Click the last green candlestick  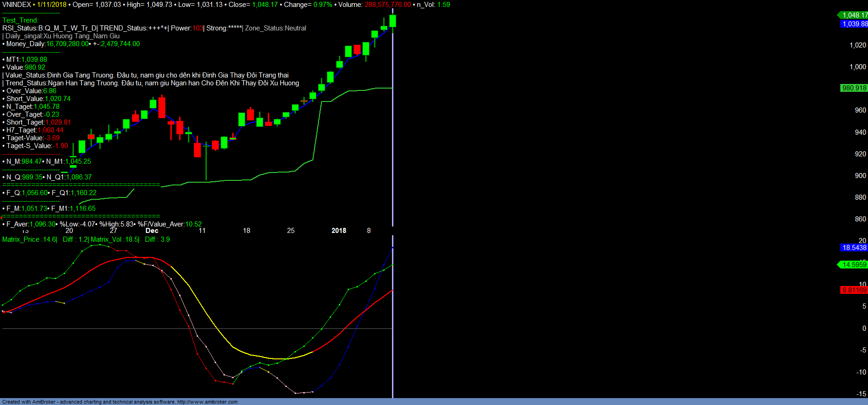coord(392,21)
